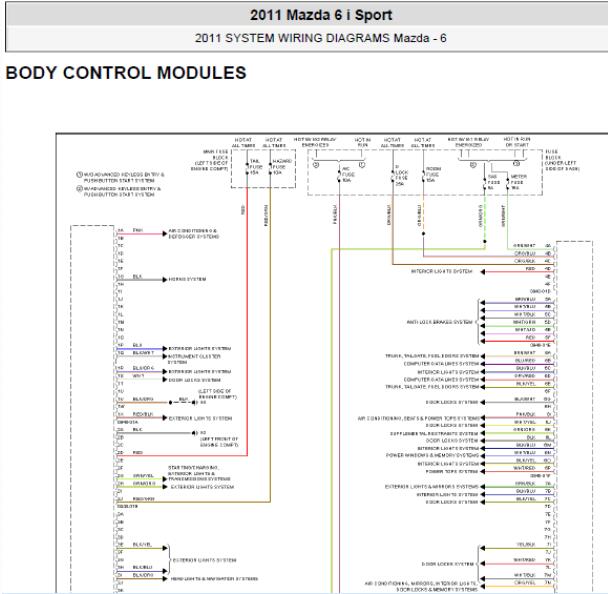Viewport: 608px width, 594px height.
Task: Click 'HEADLIGHTS & NAVIGATION SYSTEMS' label
Action: click(x=214, y=579)
